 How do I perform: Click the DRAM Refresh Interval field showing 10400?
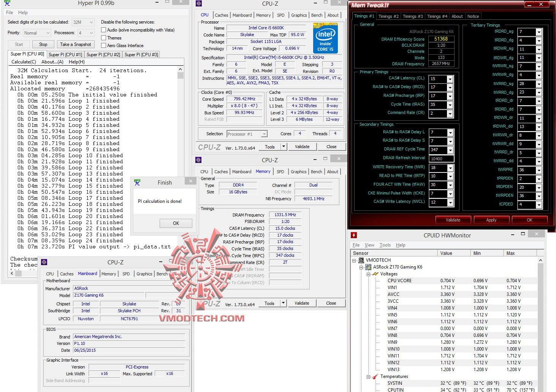pyautogui.click(x=441, y=159)
